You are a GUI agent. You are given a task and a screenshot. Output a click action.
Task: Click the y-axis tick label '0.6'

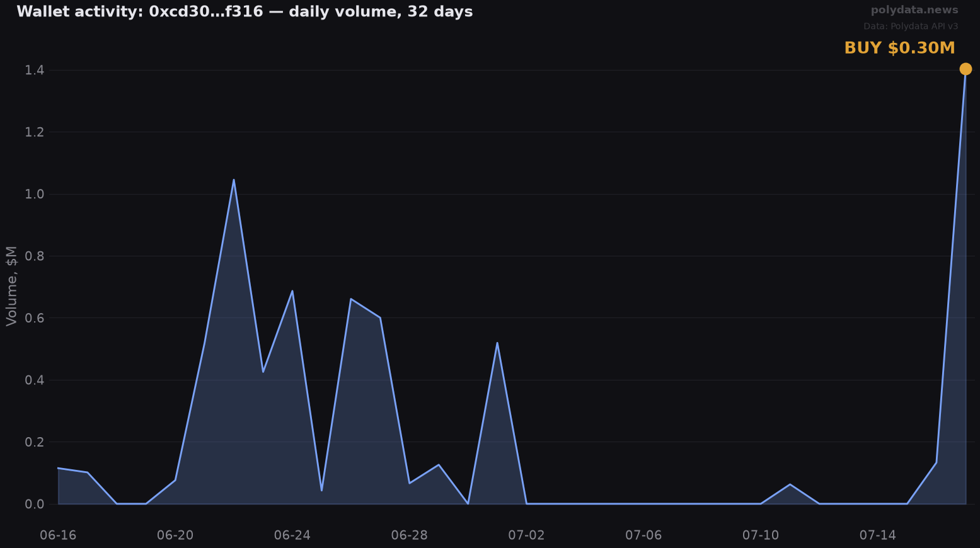pos(35,318)
